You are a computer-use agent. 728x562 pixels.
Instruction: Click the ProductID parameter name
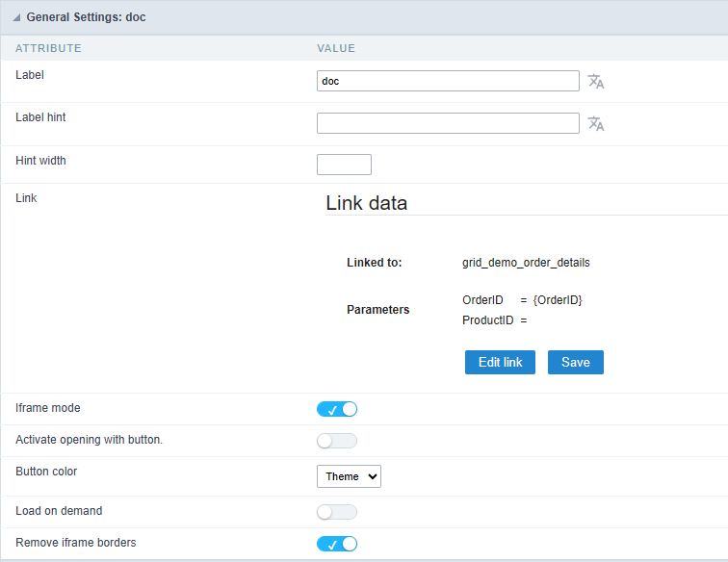488,320
